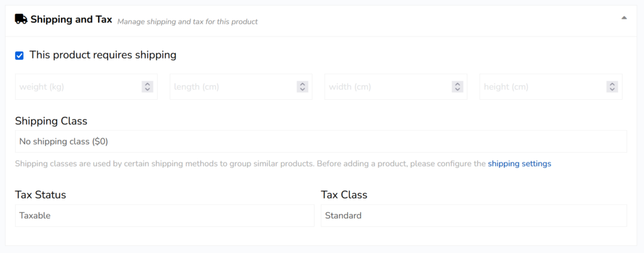
Task: Expand the Tax Status dropdown
Action: point(164,215)
